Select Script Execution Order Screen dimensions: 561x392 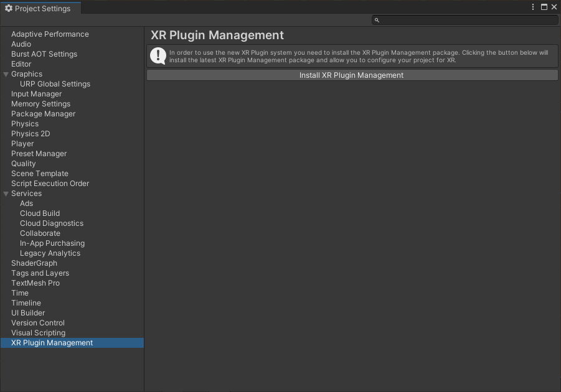click(50, 184)
